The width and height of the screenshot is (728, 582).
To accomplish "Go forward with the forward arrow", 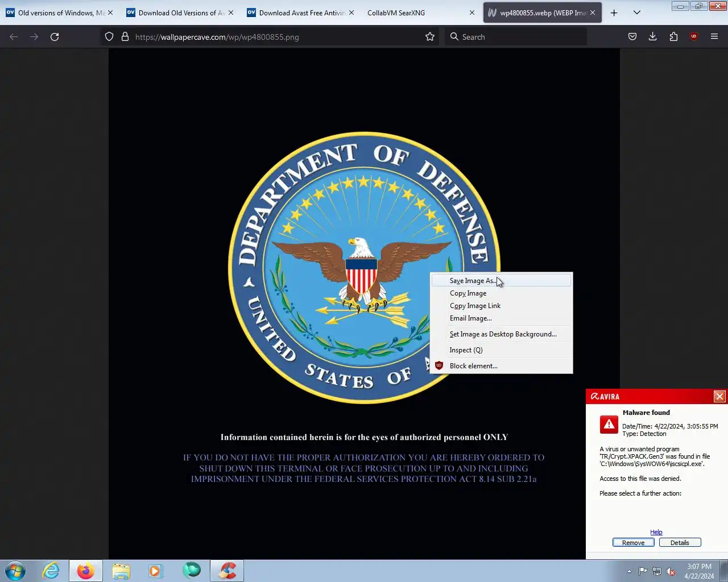I will click(34, 36).
